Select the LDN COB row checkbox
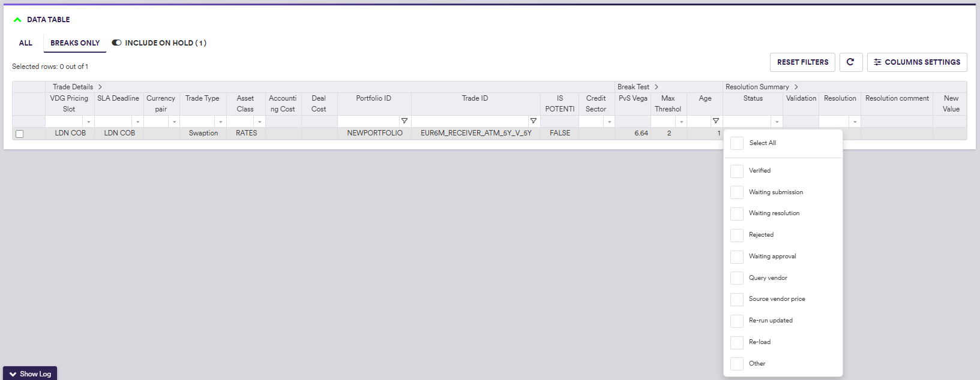Screen dimensions: 980x380 click(20, 134)
